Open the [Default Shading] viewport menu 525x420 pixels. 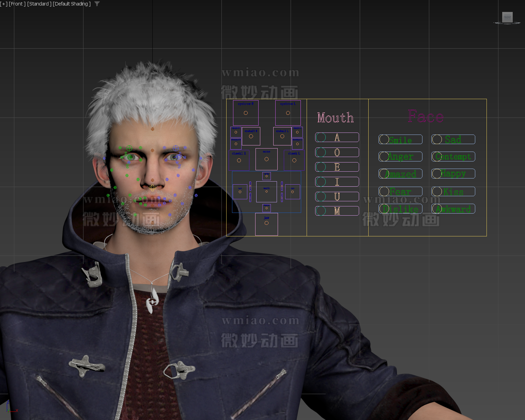pos(72,4)
